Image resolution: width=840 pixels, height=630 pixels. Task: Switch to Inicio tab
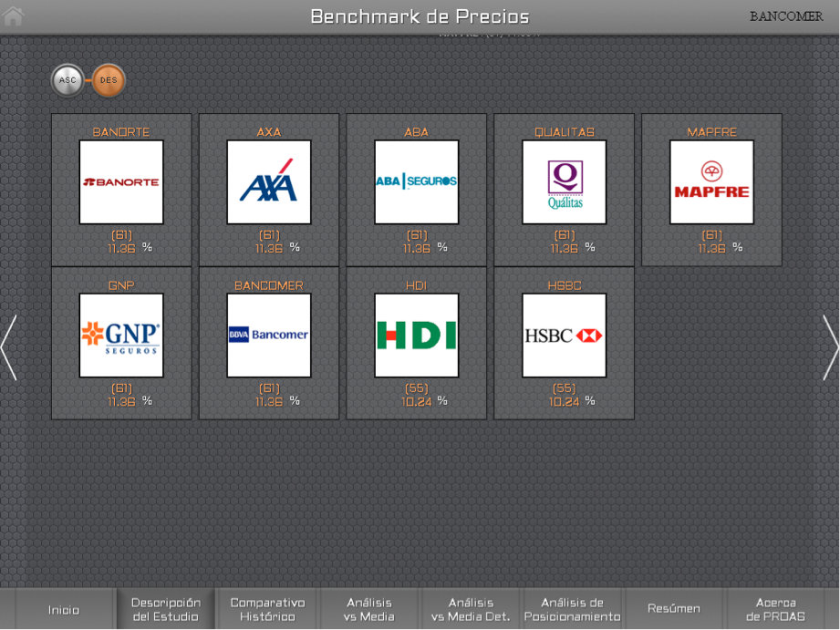tap(64, 610)
